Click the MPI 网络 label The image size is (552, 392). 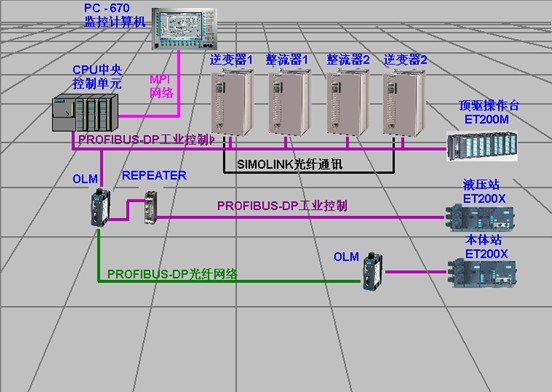[x=162, y=86]
